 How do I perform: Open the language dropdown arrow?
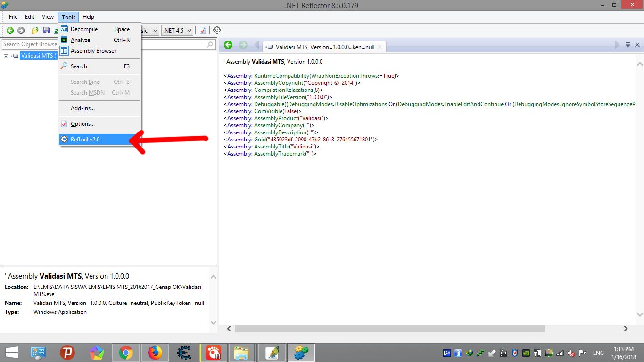point(155,30)
